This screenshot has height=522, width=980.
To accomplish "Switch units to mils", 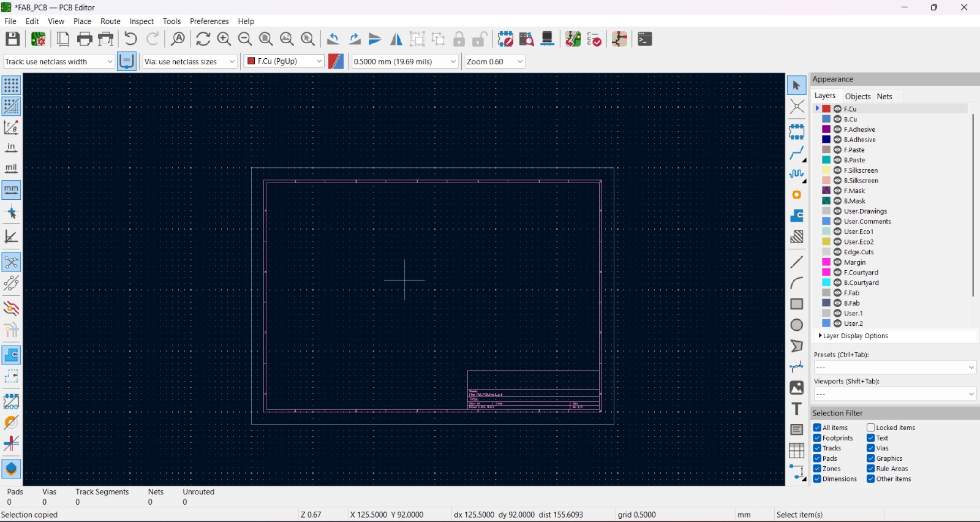I will point(11,168).
